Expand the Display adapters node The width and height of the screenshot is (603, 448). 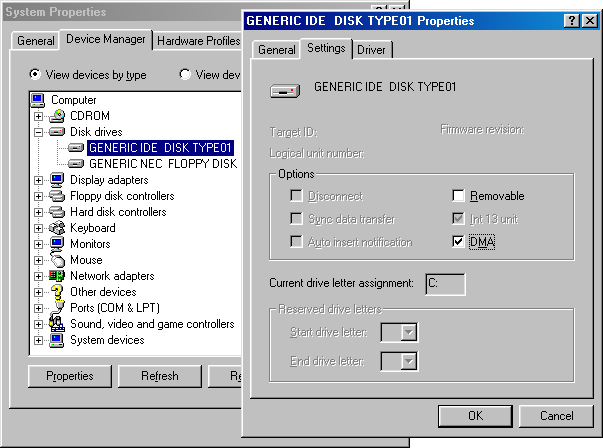[38, 180]
